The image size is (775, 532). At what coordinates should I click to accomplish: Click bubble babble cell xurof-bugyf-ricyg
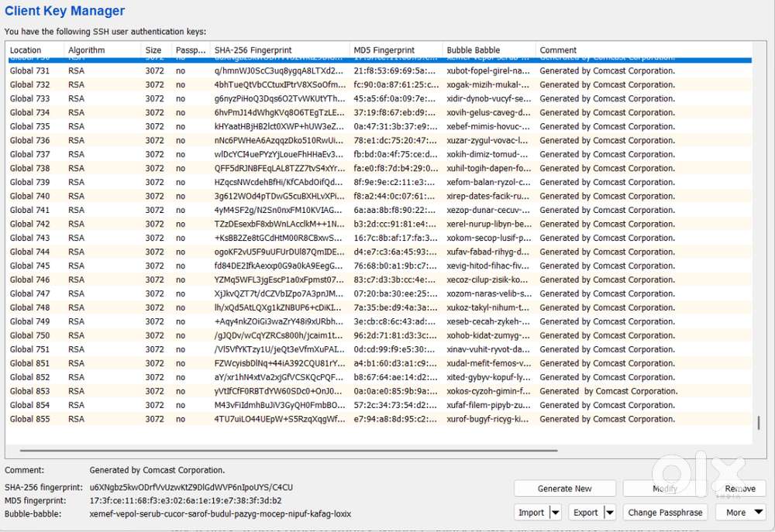coord(488,419)
